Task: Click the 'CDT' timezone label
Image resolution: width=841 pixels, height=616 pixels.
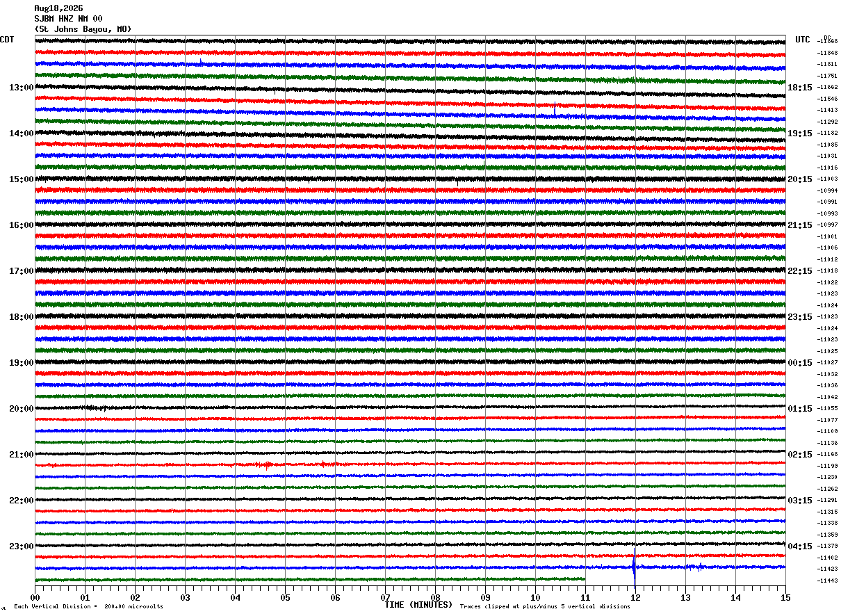Action: 7,40
